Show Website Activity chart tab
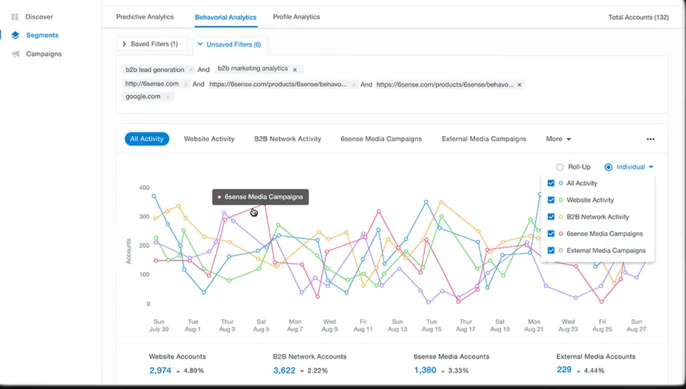The image size is (686, 389). tap(209, 139)
